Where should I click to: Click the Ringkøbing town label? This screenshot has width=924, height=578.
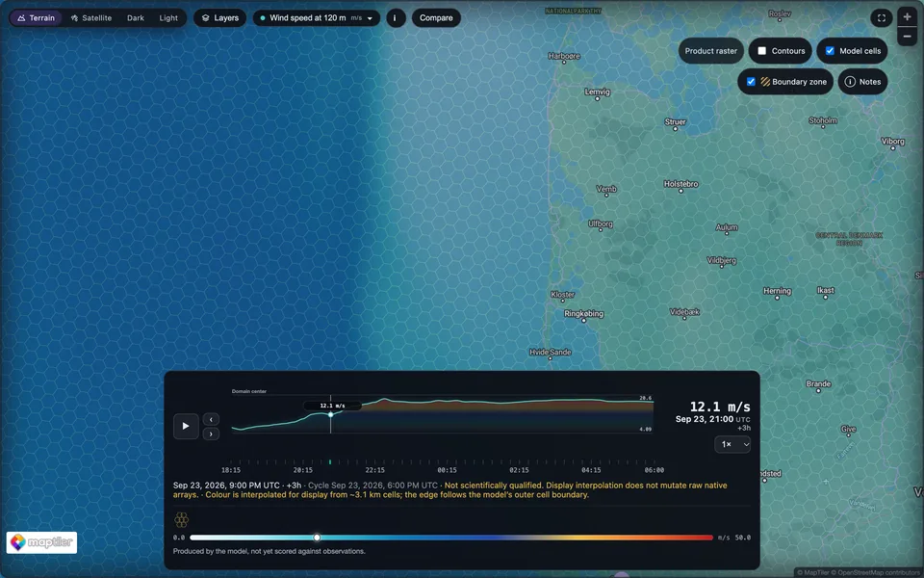tap(583, 314)
